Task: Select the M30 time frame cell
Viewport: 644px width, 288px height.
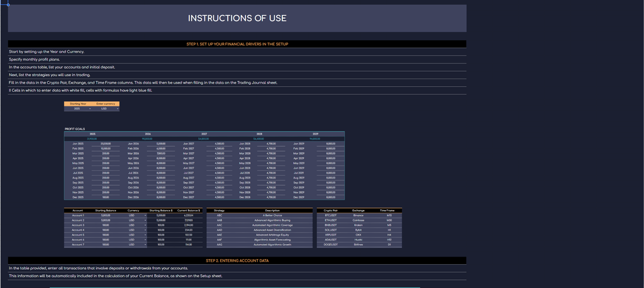Action: point(389,220)
